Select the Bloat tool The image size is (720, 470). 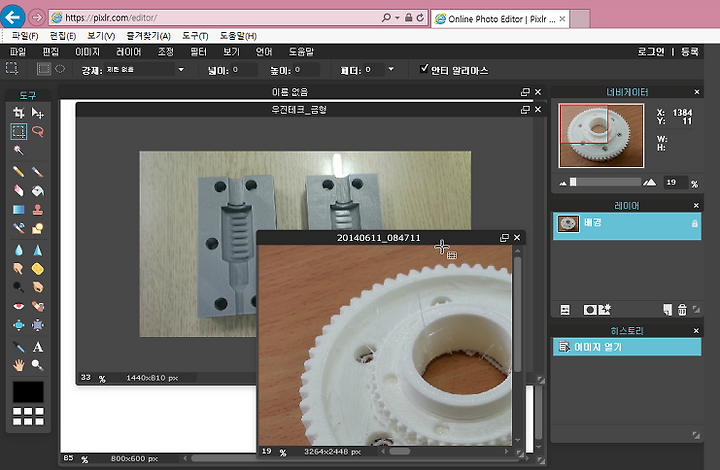point(18,325)
